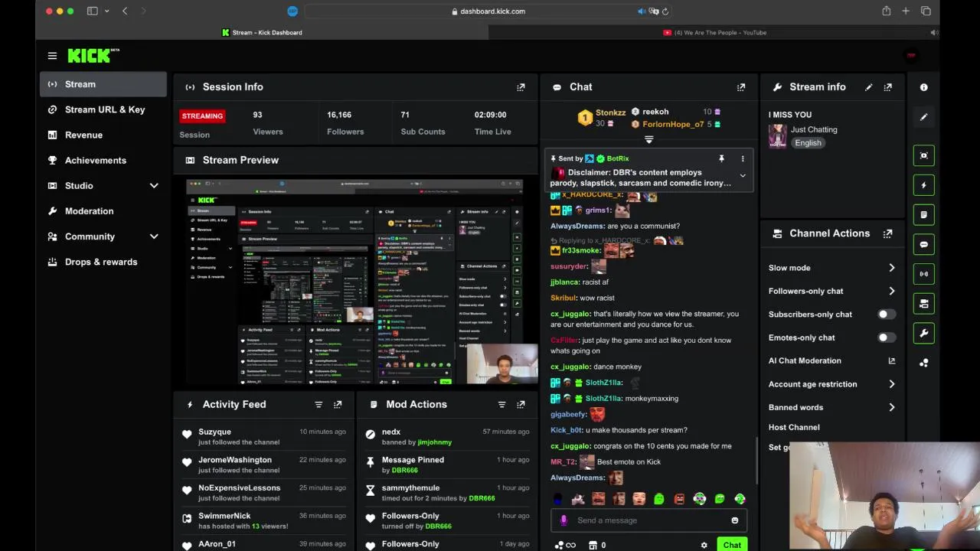Open Mod Actions filter options
Image resolution: width=980 pixels, height=551 pixels.
coord(501,404)
